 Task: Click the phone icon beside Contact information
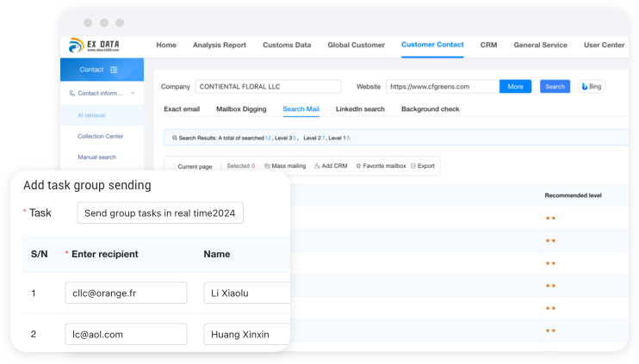(x=71, y=93)
